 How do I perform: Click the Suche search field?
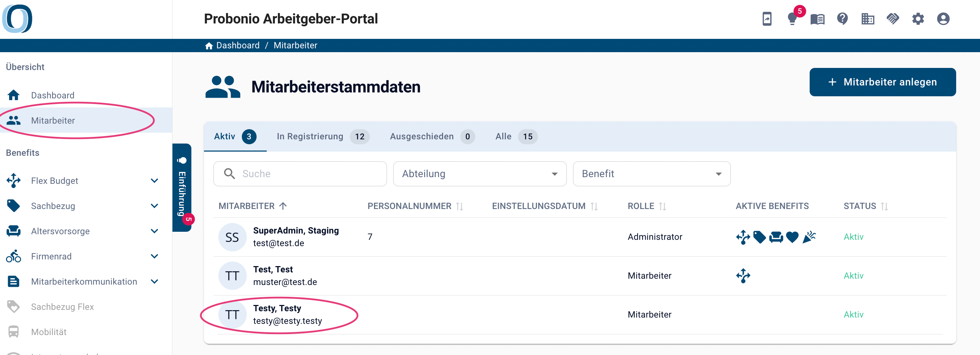(300, 174)
